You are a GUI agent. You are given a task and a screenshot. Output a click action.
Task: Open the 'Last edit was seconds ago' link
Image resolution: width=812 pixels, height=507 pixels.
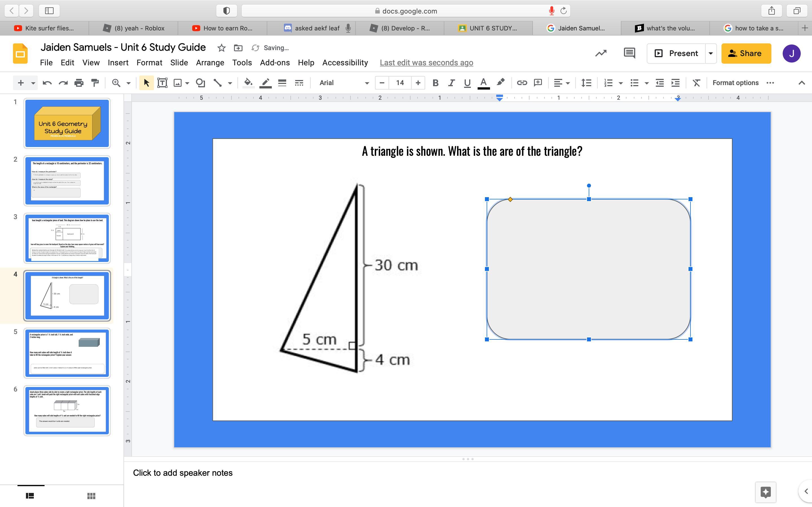tap(426, 63)
